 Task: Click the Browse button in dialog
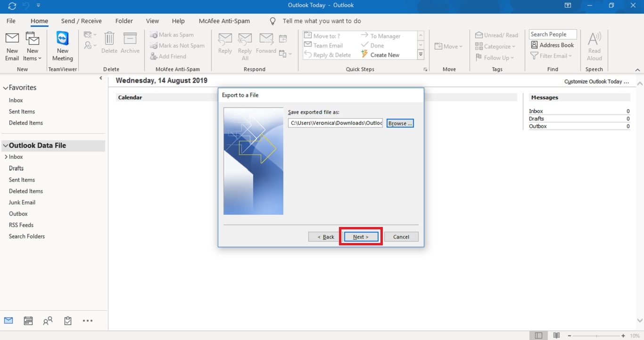pyautogui.click(x=400, y=123)
